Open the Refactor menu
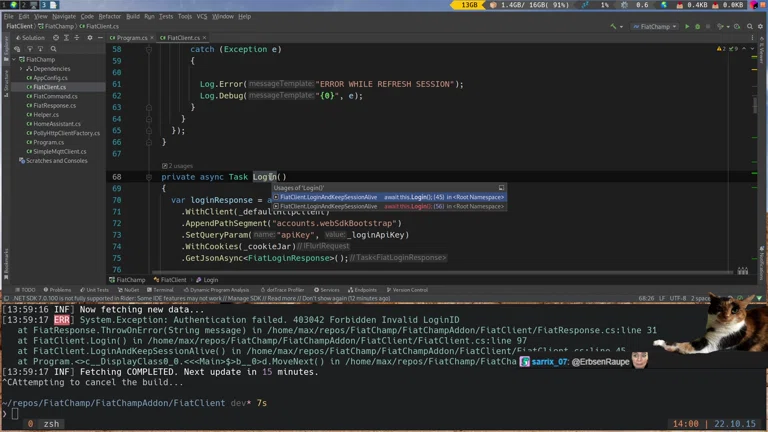The image size is (768, 432). click(110, 16)
